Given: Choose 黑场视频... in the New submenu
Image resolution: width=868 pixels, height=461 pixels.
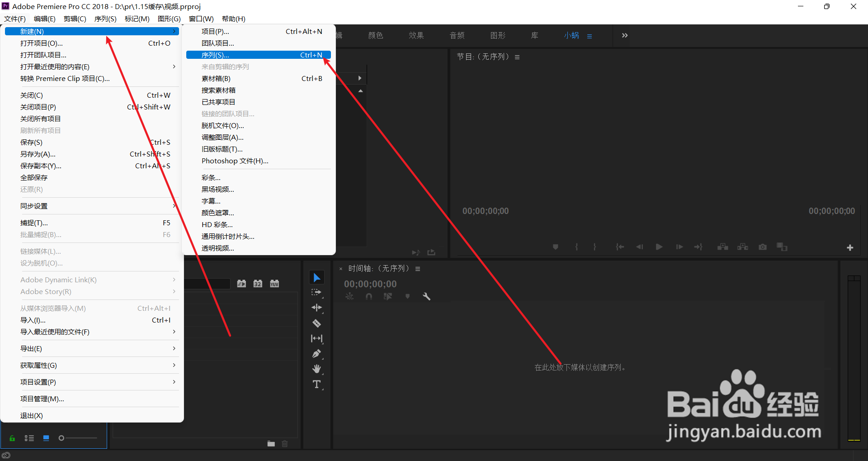Looking at the screenshot, I should (x=259, y=189).
